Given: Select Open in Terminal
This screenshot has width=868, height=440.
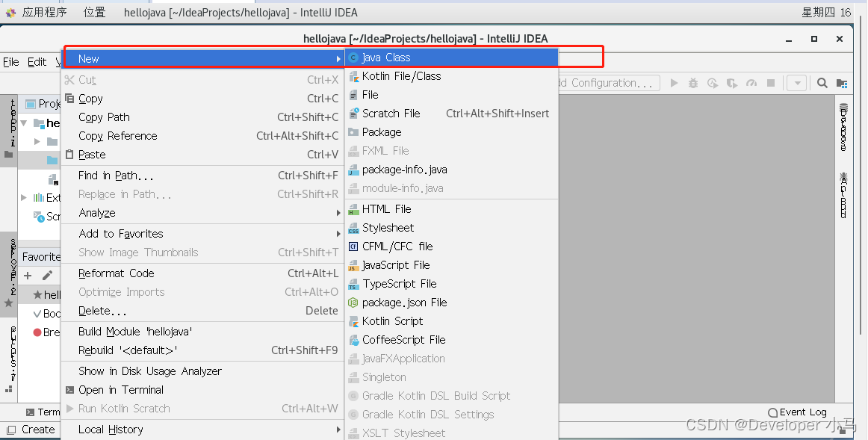Looking at the screenshot, I should click(202, 390).
